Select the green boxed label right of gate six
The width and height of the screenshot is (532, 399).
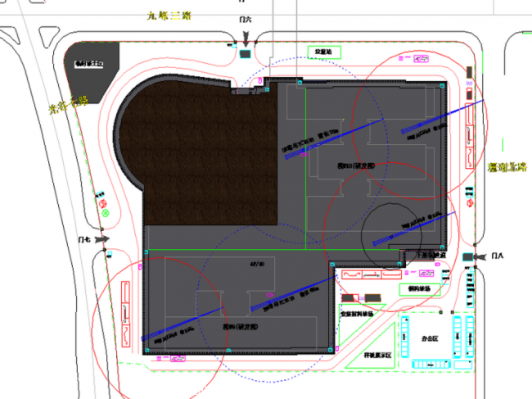[322, 52]
